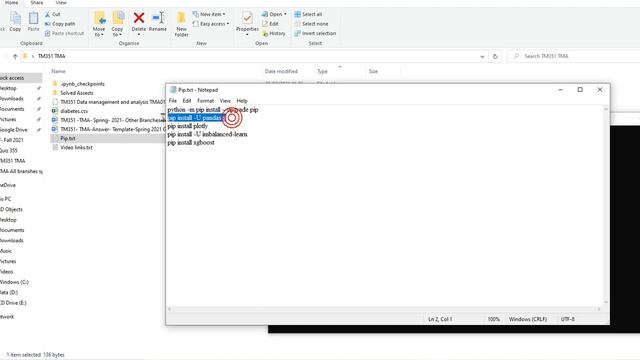640x360 pixels.
Task: Open Notepad File menu
Action: click(173, 100)
